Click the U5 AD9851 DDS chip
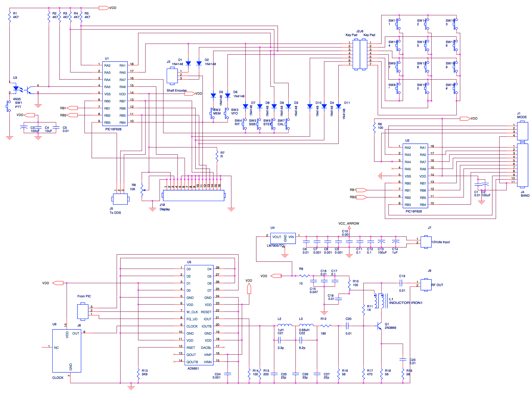This screenshot has width=532, height=393. [x=199, y=315]
